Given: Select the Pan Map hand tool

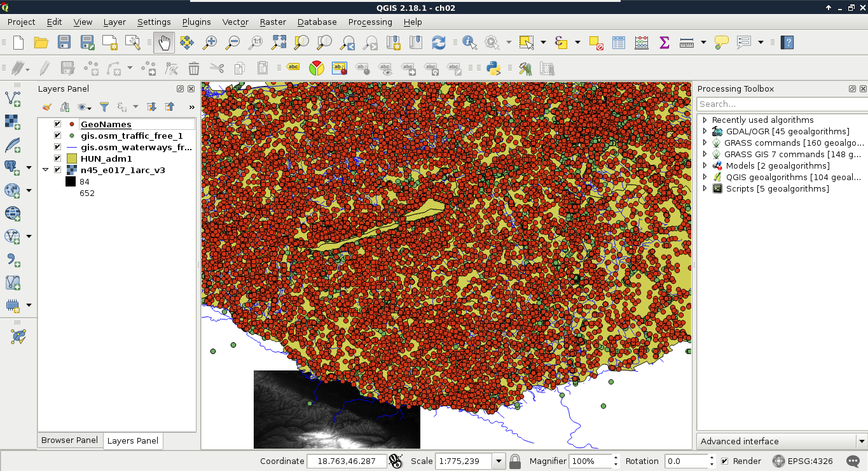Looking at the screenshot, I should [x=164, y=43].
